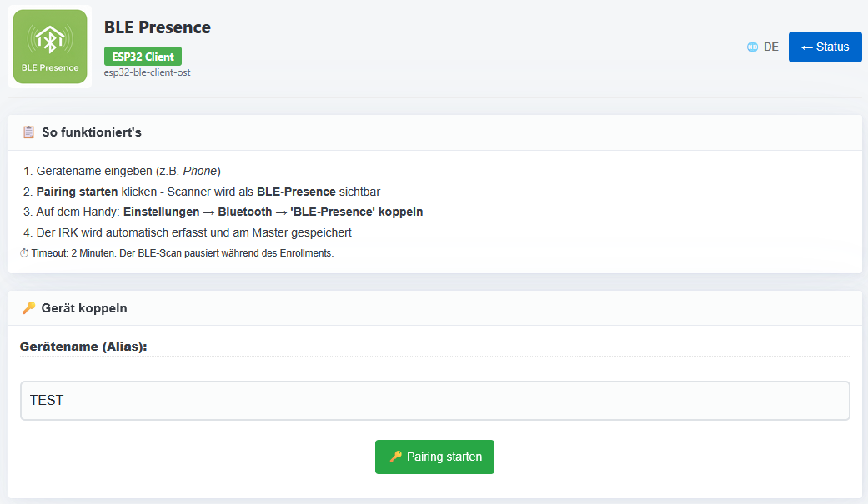Select the esp32-ble-client-ost hostname text
868x504 pixels.
147,72
